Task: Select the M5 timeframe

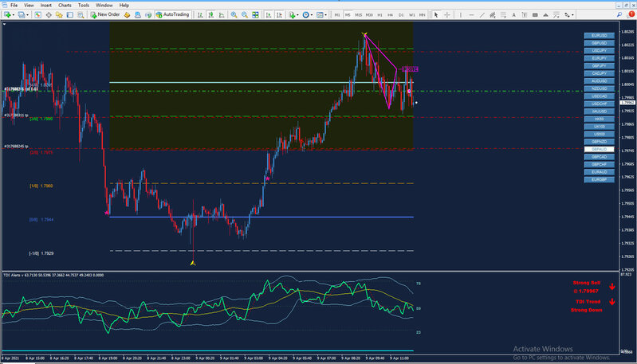Action: [x=348, y=15]
